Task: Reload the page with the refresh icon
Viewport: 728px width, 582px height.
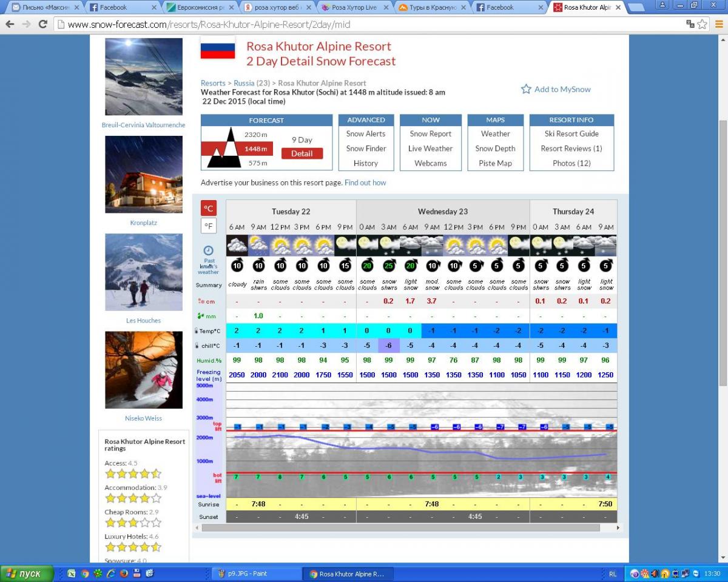Action: tap(42, 24)
